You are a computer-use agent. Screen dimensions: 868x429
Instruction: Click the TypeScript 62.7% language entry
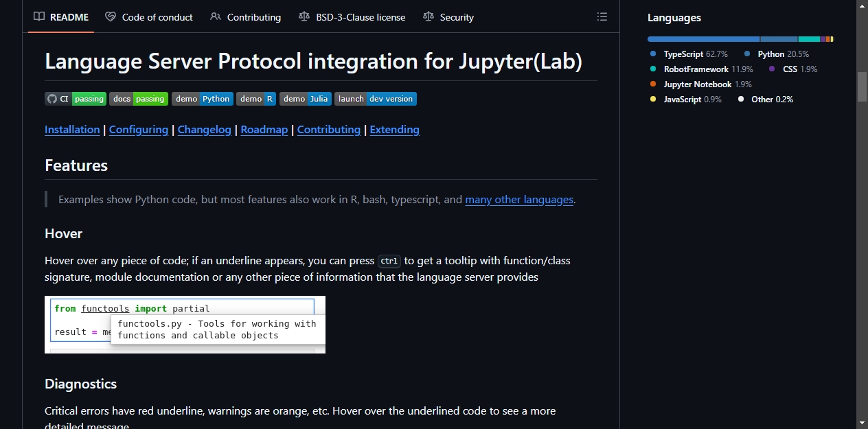(x=689, y=54)
